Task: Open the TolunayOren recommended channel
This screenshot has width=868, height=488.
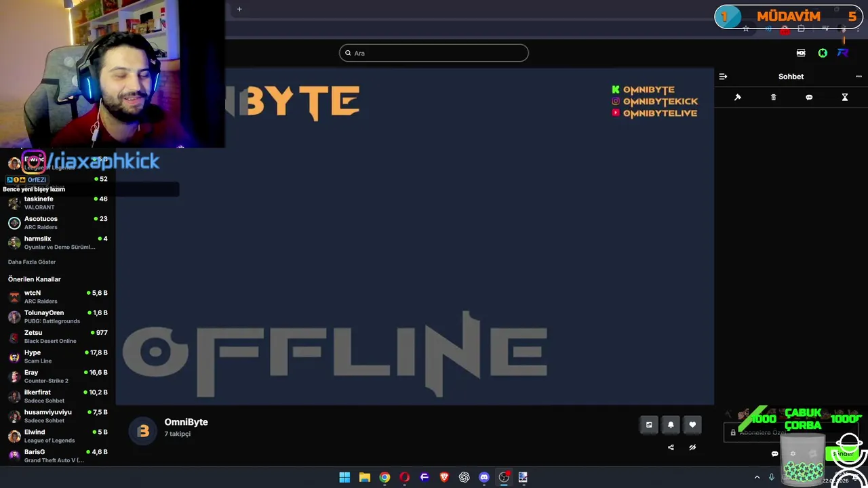Action: [x=58, y=317]
